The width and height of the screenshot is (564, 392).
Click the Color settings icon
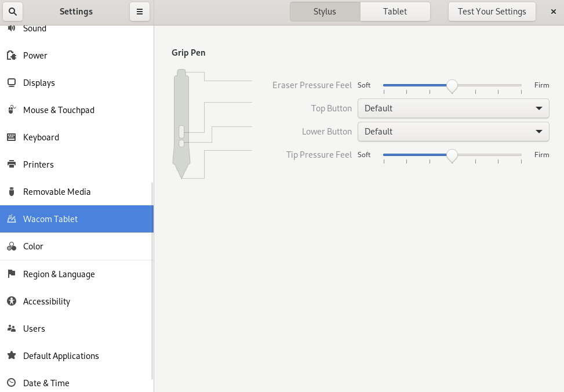click(12, 246)
